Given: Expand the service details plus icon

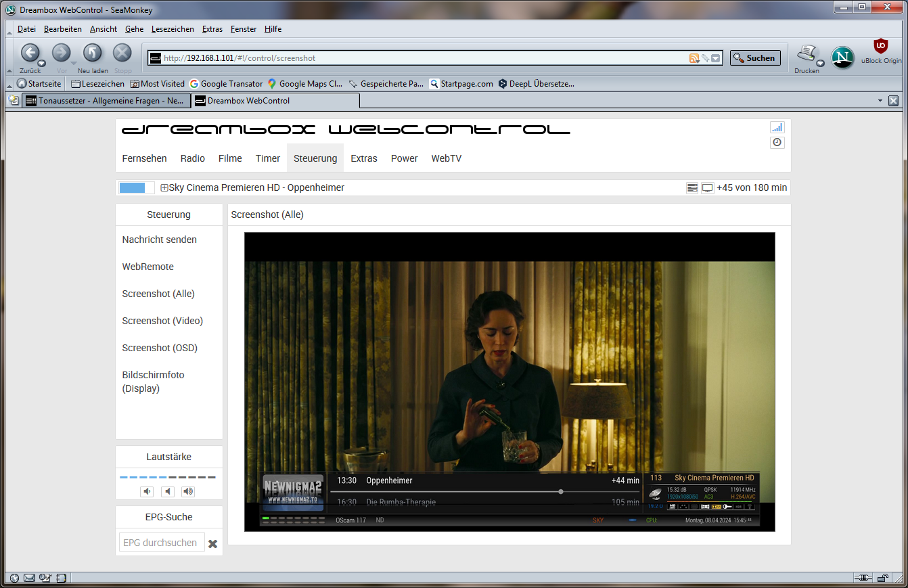Looking at the screenshot, I should pos(164,188).
